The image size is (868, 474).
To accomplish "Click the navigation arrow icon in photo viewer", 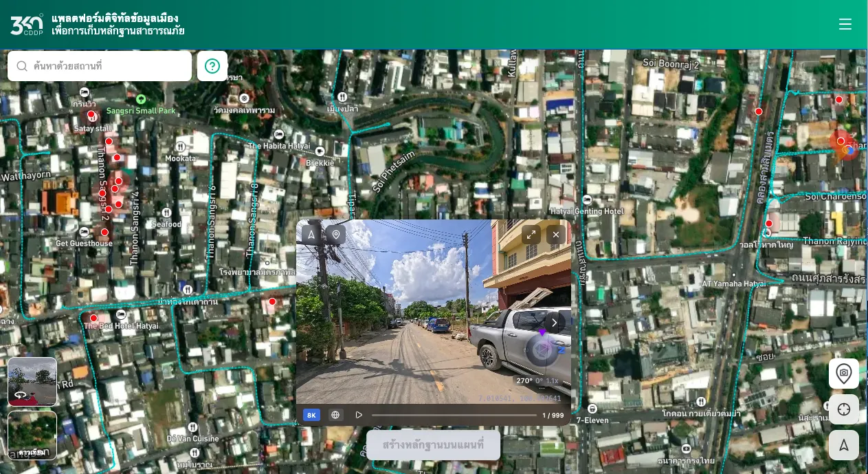I will point(311,235).
